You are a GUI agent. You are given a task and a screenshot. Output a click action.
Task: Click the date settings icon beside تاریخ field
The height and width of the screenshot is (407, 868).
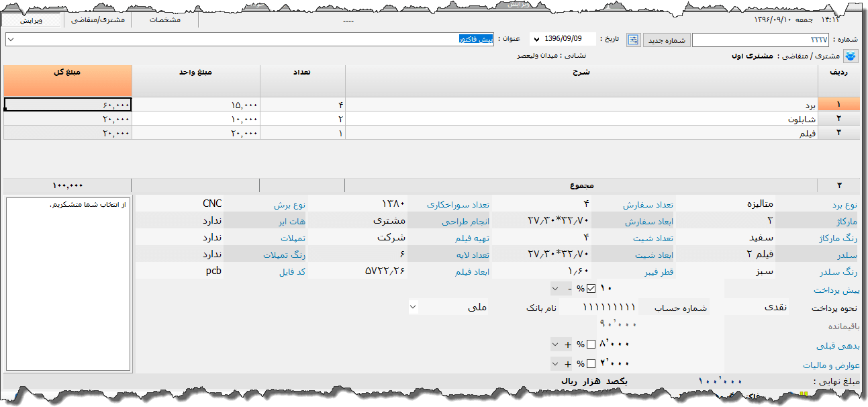[x=632, y=40]
